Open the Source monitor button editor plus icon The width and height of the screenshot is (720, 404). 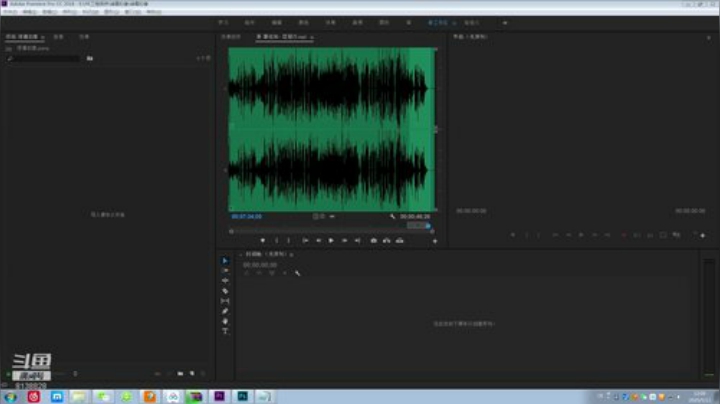pyautogui.click(x=435, y=241)
